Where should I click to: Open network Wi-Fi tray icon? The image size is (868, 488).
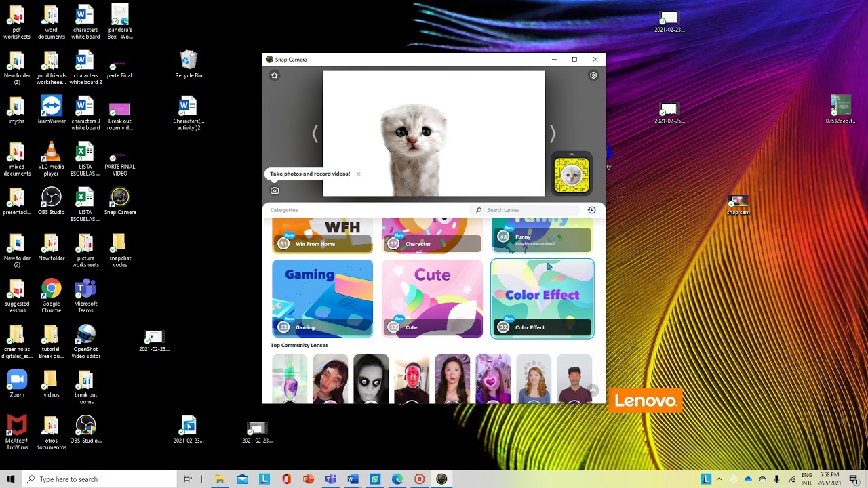pyautogui.click(x=792, y=479)
